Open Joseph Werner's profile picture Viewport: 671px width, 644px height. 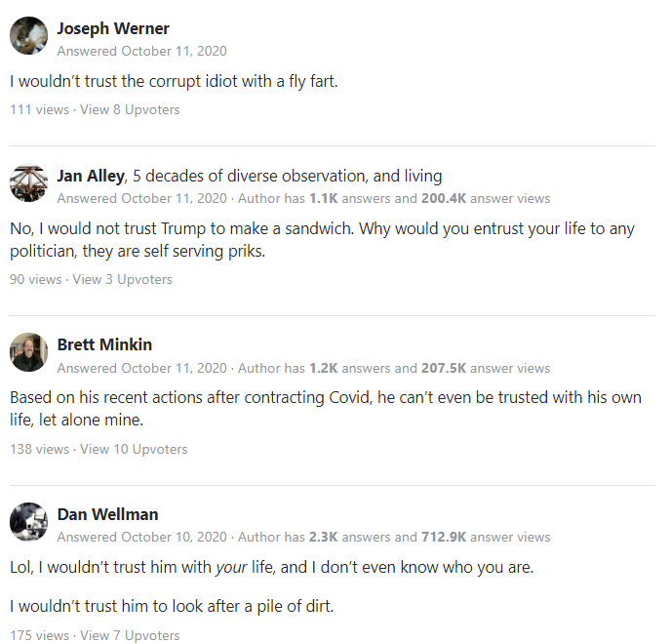(28, 35)
